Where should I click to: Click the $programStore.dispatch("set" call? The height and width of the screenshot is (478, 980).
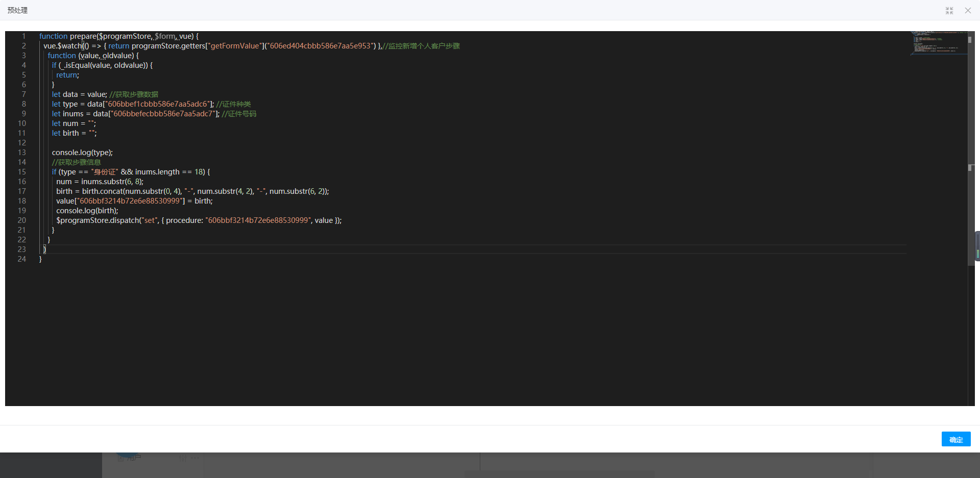(107, 220)
